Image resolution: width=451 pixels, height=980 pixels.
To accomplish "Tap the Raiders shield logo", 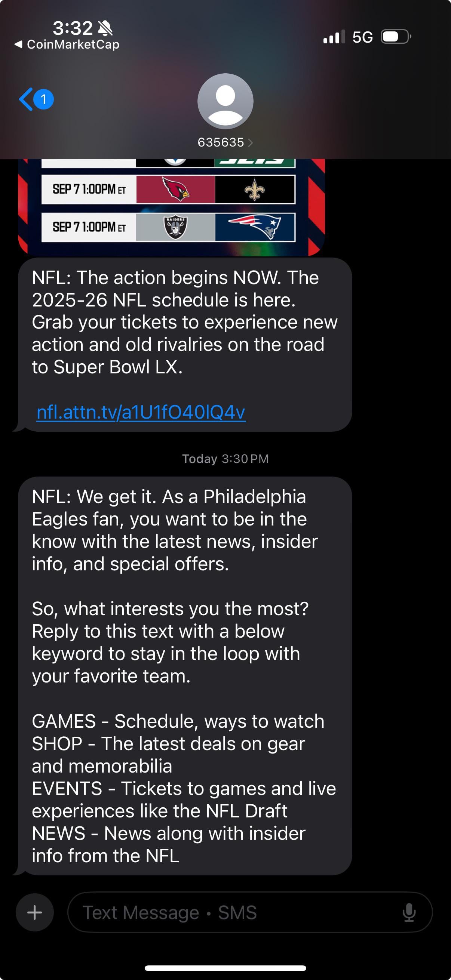I will pyautogui.click(x=175, y=228).
